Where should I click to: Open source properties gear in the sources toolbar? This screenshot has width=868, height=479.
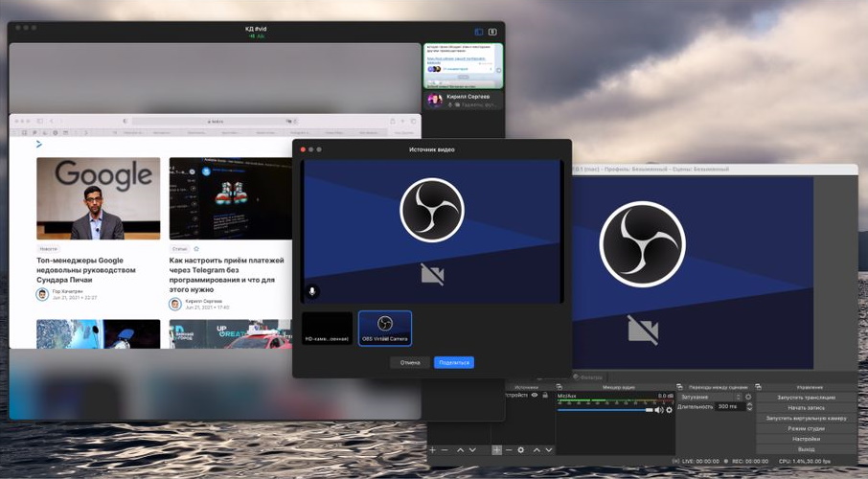click(521, 450)
